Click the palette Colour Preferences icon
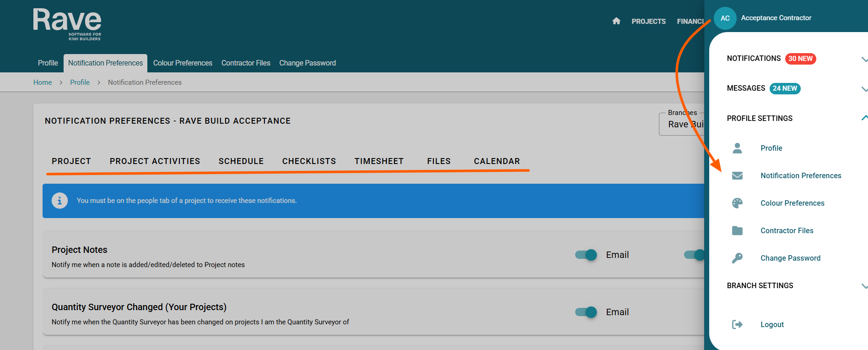868x350 pixels. click(737, 203)
